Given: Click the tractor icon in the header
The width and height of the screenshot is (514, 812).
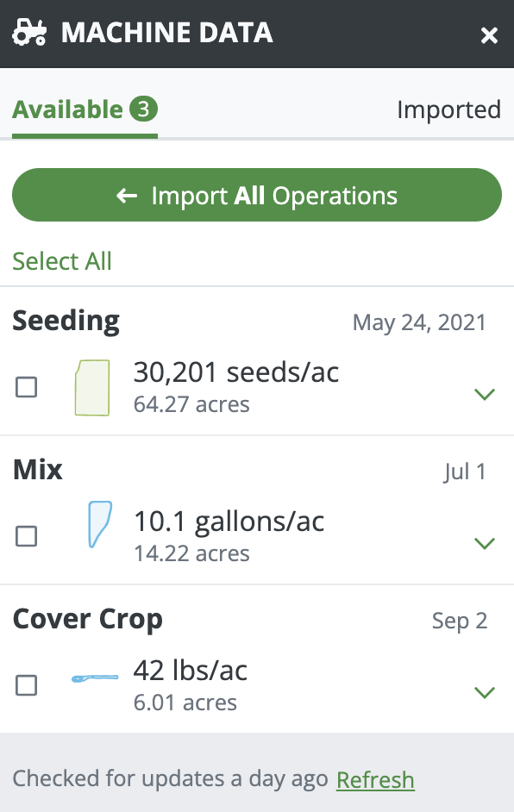Looking at the screenshot, I should coord(28,32).
